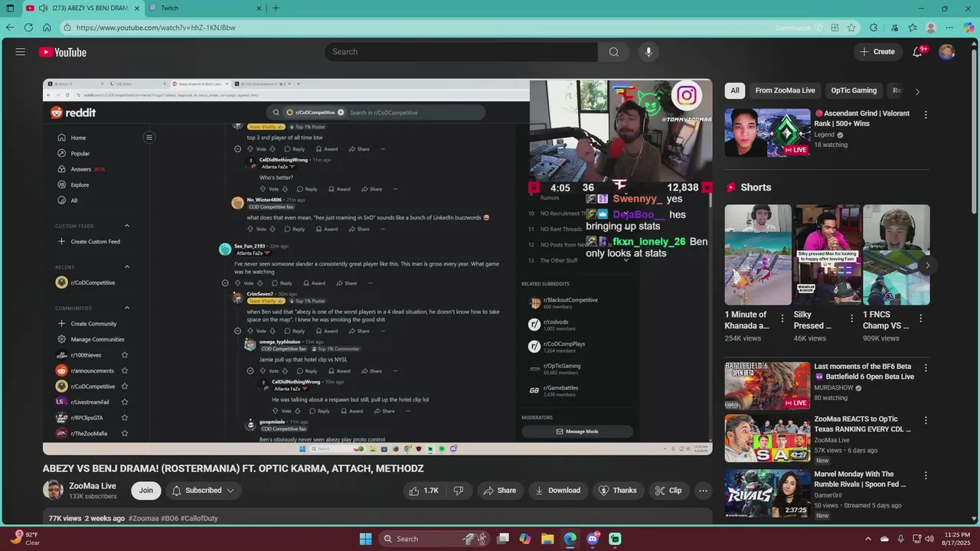Show hidden system tray icons chevron
Image resolution: width=980 pixels, height=551 pixels.
[867, 539]
